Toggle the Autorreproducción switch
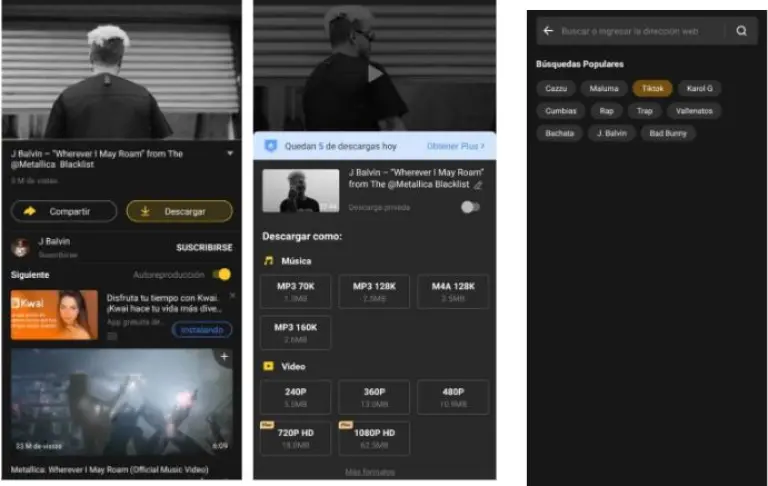768x486 pixels. [222, 274]
